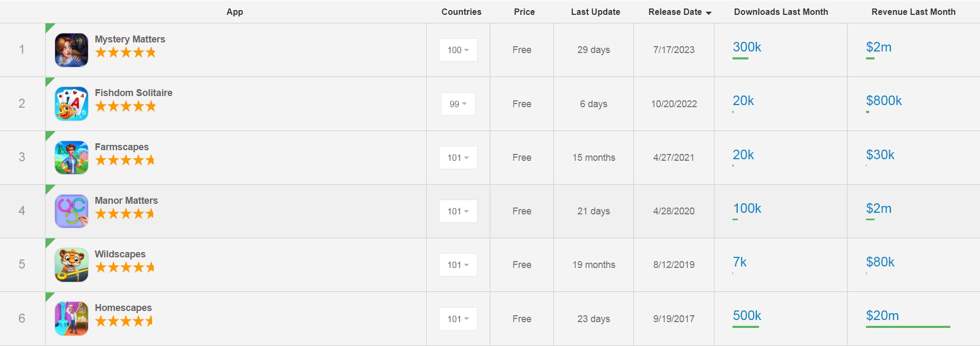
Task: Click the Last Update column header
Action: point(595,12)
